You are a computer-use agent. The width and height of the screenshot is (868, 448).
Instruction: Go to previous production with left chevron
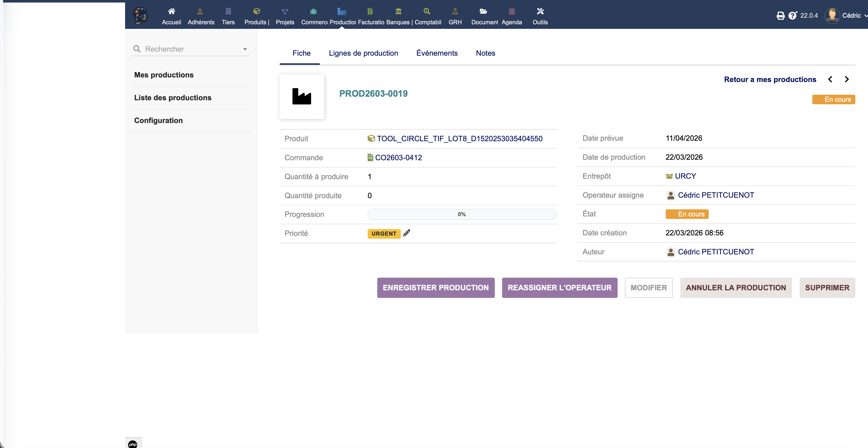click(x=830, y=79)
